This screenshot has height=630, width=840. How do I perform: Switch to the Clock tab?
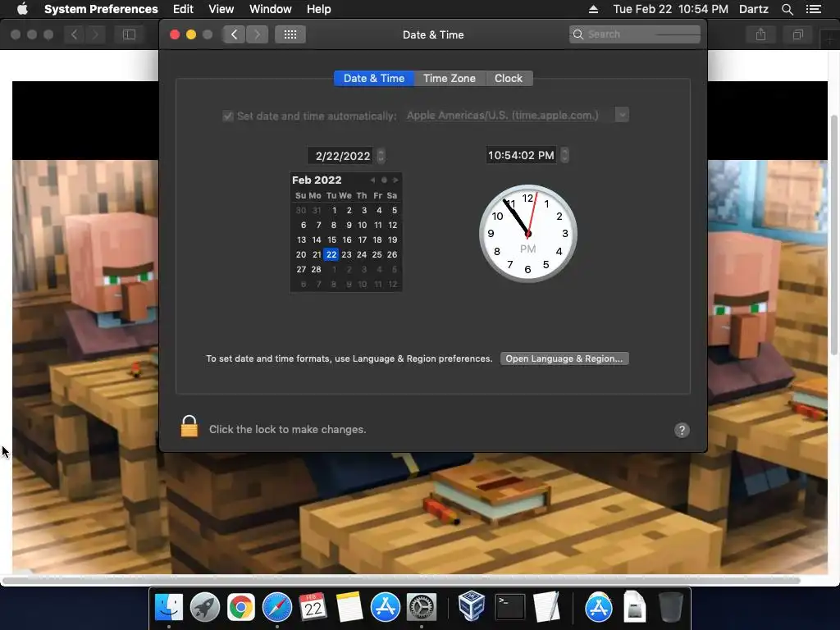pos(509,78)
